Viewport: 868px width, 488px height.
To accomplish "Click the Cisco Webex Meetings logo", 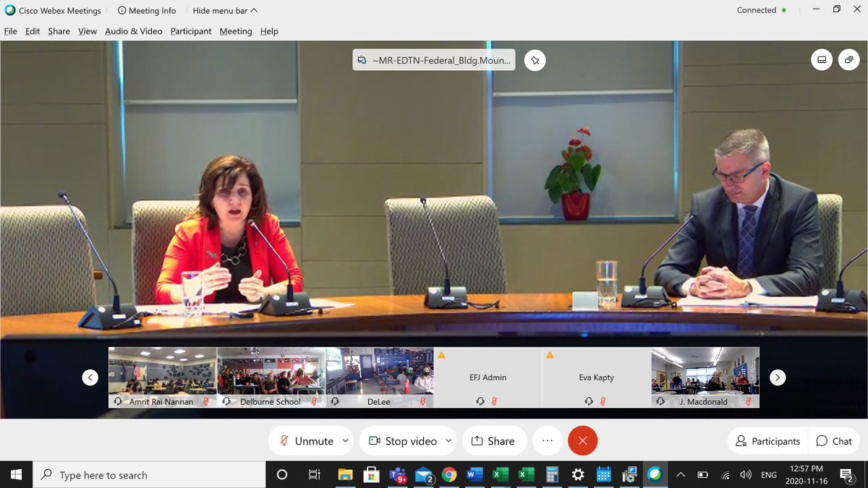I will pos(10,11).
